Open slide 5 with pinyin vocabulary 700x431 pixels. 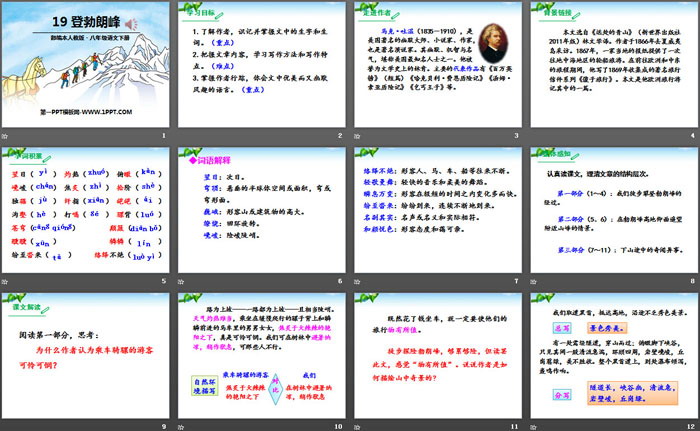(x=86, y=208)
